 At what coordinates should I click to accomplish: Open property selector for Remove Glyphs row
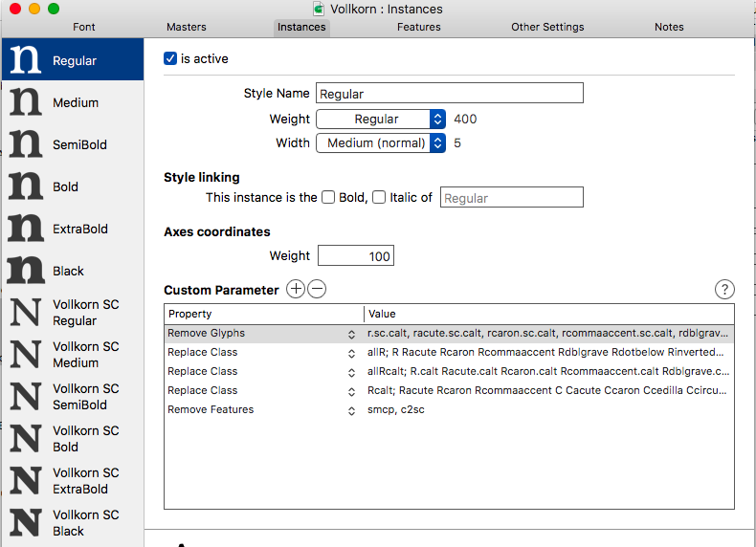[351, 335]
